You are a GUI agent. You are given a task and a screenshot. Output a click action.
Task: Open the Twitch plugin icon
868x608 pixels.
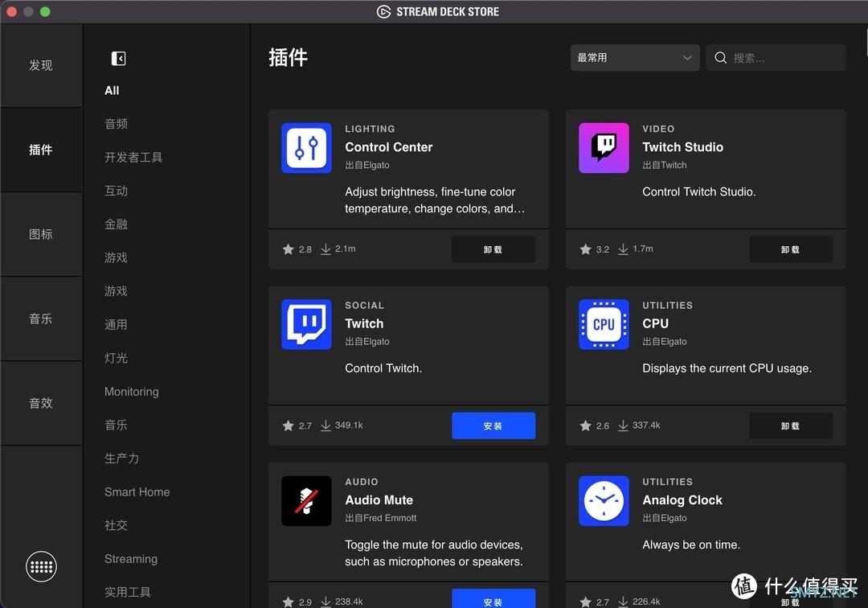tap(306, 324)
